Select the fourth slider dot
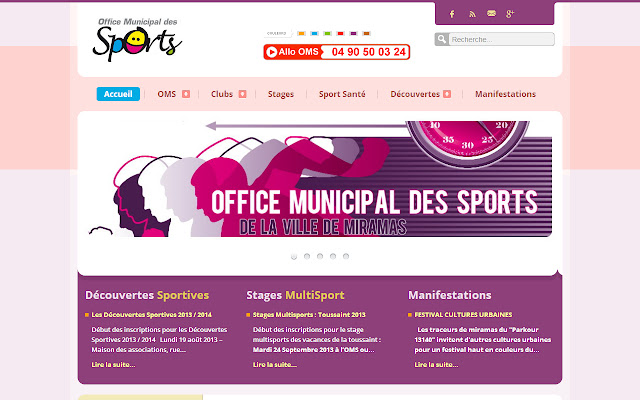 pyautogui.click(x=333, y=256)
